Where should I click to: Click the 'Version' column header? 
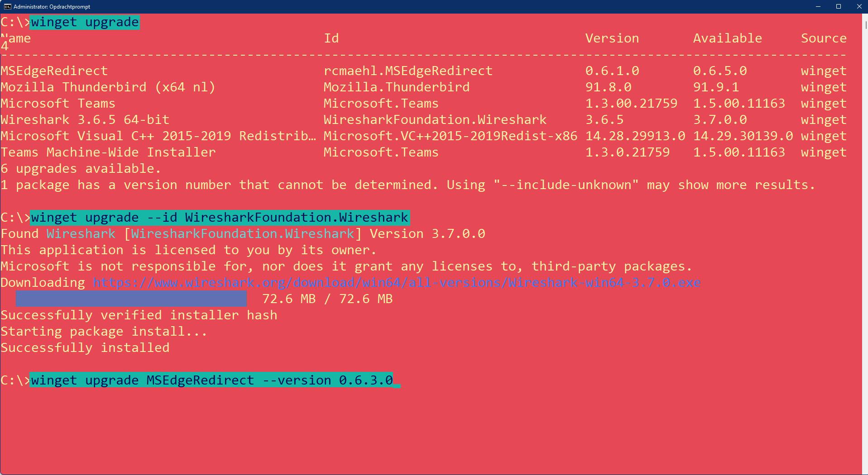point(612,38)
